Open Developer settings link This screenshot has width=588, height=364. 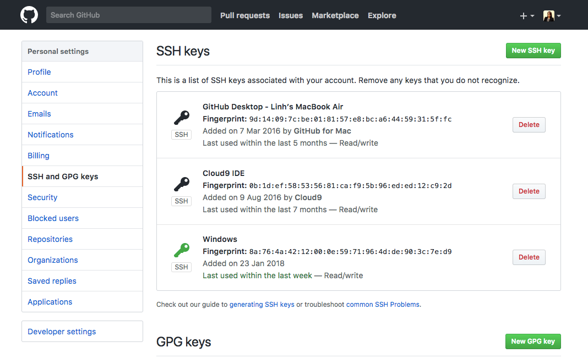[82, 332]
